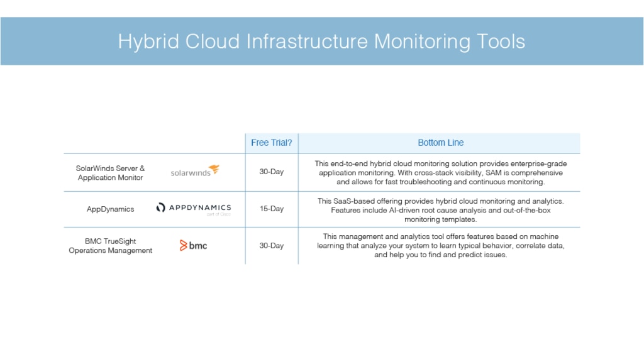
Task: Click the '30-Day' trial cell for BMC
Action: click(272, 245)
